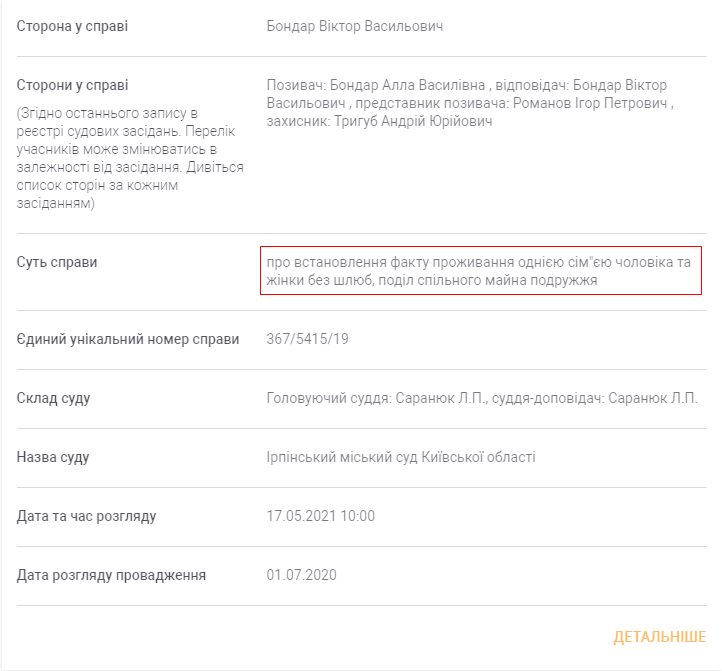The width and height of the screenshot is (722, 671).
Task: Click the name Бондар Віктор Васильович in the top row
Action: click(355, 26)
